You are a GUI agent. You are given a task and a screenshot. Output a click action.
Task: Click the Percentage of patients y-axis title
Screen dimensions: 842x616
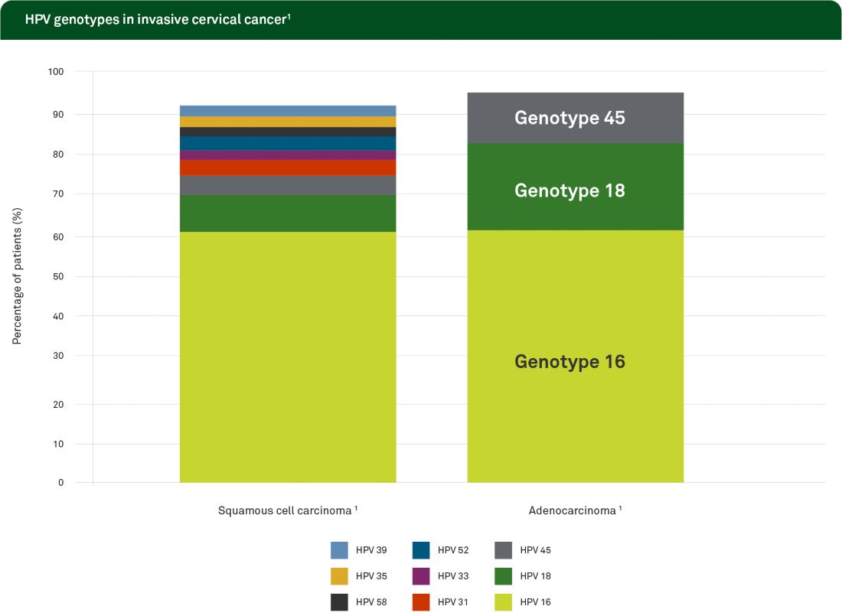(x=17, y=277)
